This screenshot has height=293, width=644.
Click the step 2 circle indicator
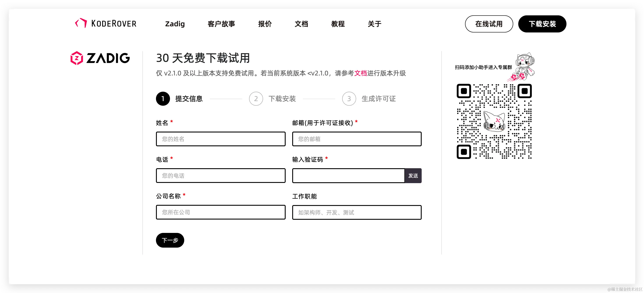[x=256, y=99]
